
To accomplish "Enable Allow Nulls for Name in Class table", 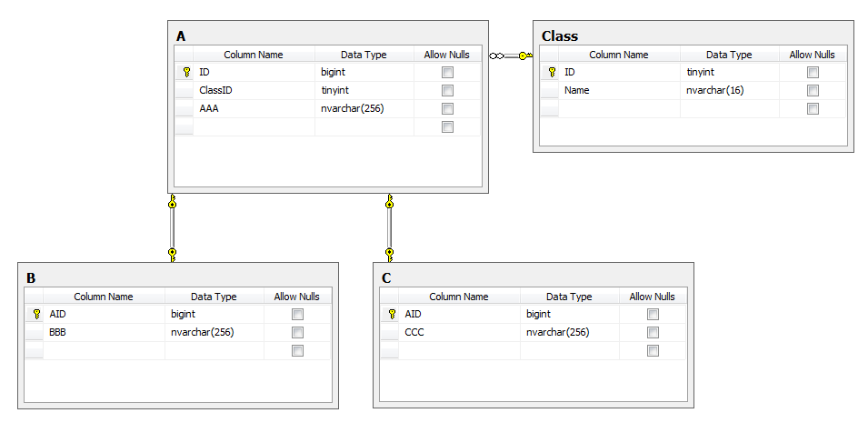I will [x=813, y=90].
